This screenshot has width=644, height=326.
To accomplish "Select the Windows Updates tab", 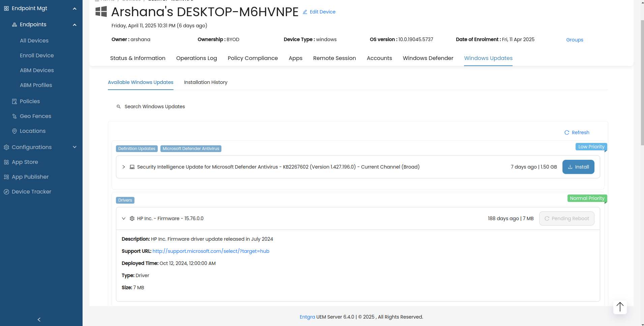I will pos(488,58).
